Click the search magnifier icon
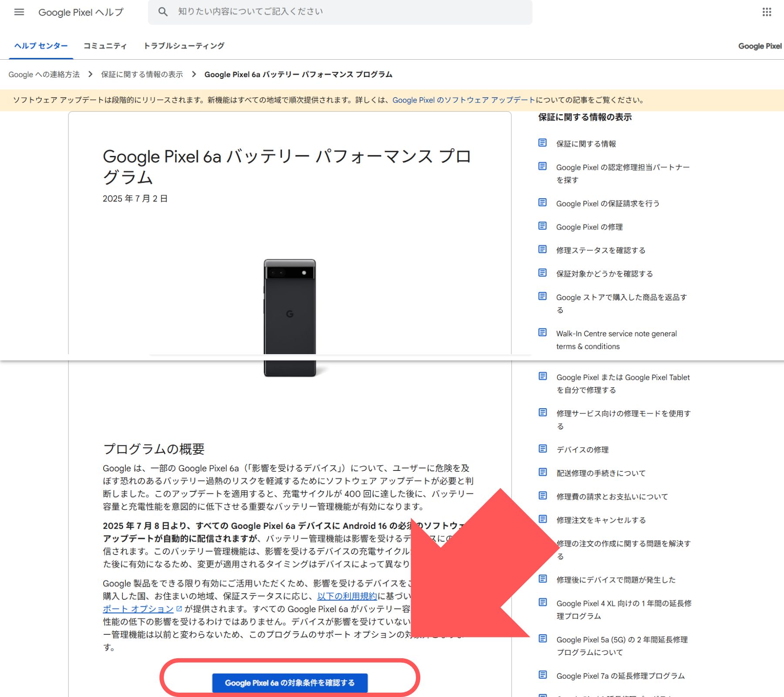The image size is (784, 697). 163,12
